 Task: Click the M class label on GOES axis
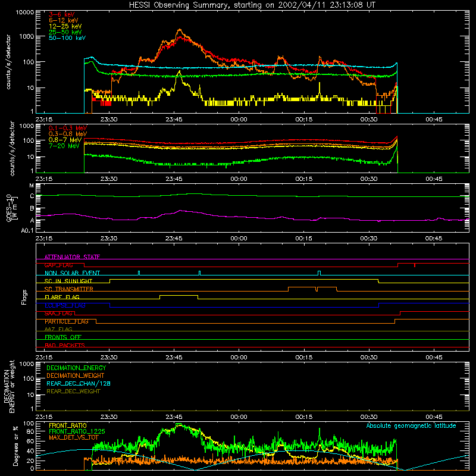32,186
